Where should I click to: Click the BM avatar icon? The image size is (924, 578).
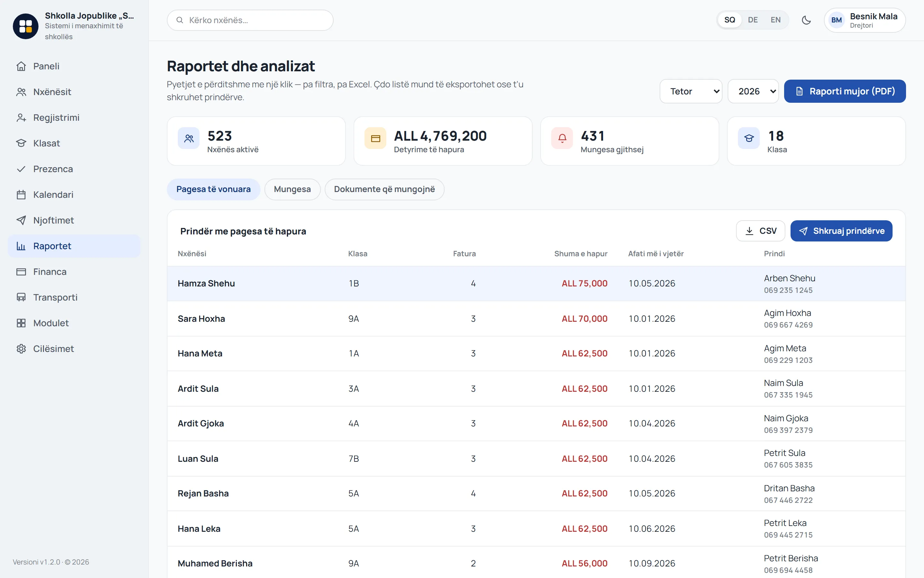pyautogui.click(x=836, y=20)
